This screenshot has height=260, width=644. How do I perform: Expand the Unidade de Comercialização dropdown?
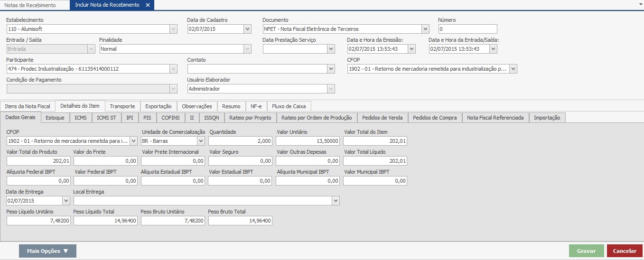[x=201, y=141]
